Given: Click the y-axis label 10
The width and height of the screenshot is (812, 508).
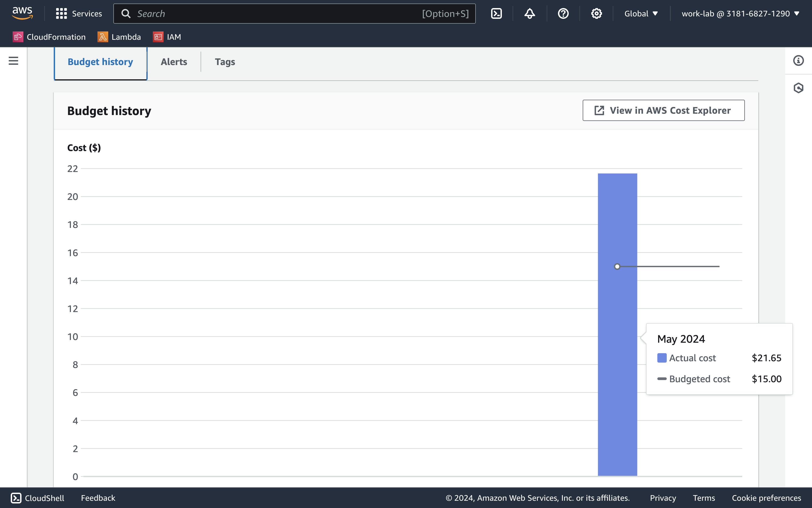Looking at the screenshot, I should click(x=73, y=337).
